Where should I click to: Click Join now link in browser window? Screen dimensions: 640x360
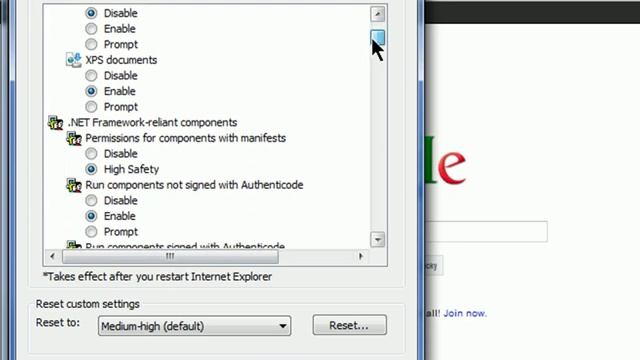tap(465, 313)
